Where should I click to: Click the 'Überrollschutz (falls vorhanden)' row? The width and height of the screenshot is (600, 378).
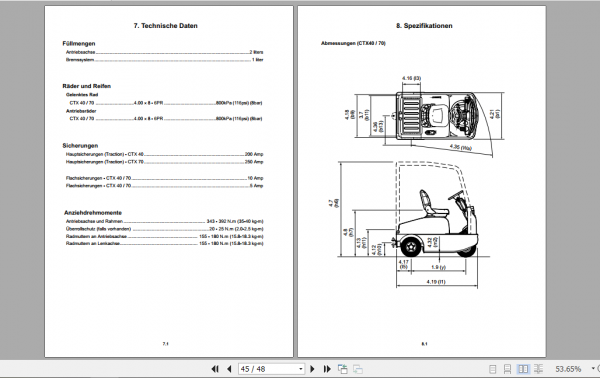165,229
